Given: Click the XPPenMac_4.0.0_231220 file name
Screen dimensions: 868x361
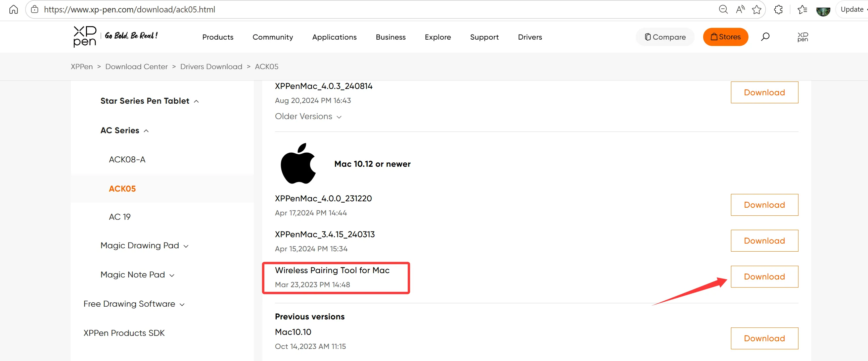Looking at the screenshot, I should pos(323,198).
